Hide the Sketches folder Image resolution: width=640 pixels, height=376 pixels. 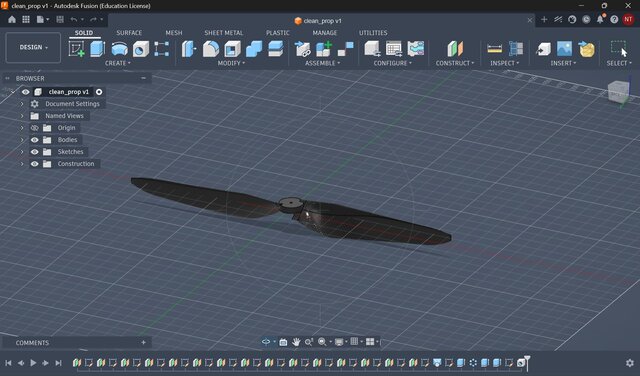point(35,152)
